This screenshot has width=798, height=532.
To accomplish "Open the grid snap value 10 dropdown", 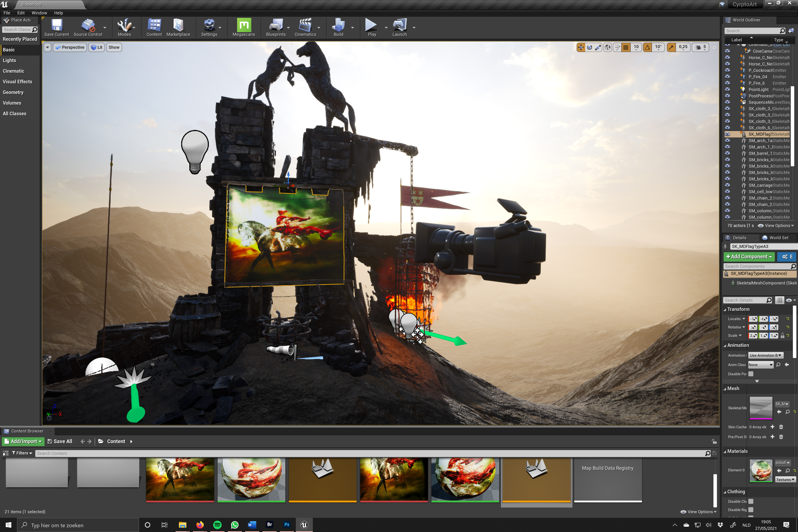I will 636,48.
